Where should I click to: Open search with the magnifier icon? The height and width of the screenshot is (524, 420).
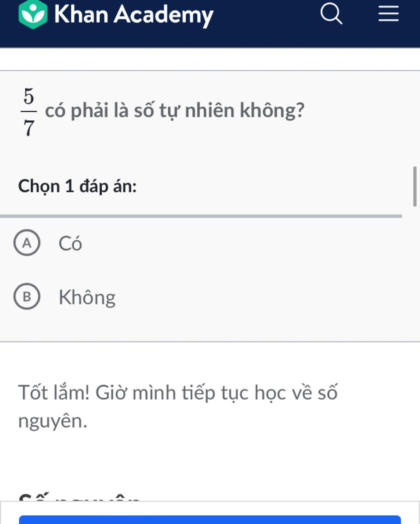(x=331, y=15)
